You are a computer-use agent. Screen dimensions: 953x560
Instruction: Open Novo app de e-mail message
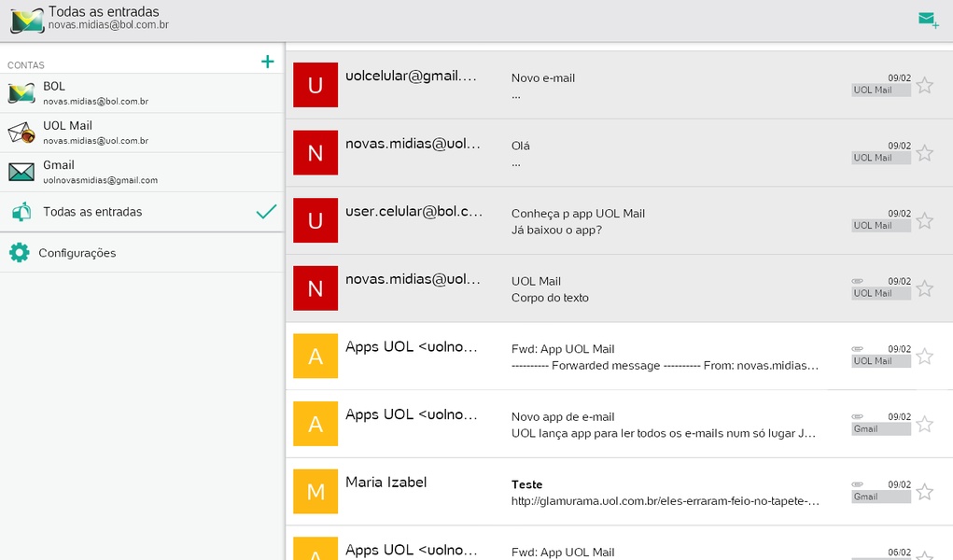[x=563, y=417]
